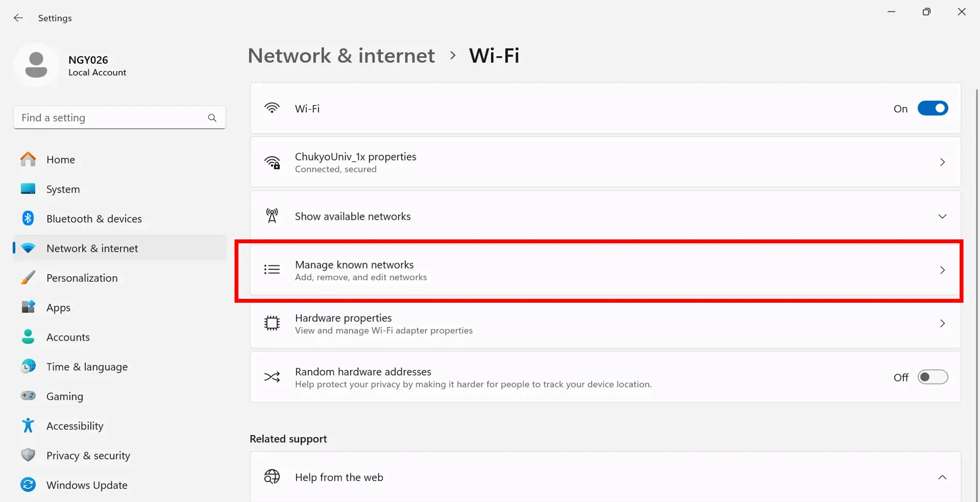
Task: Click the Privacy & security shield icon
Action: point(28,455)
